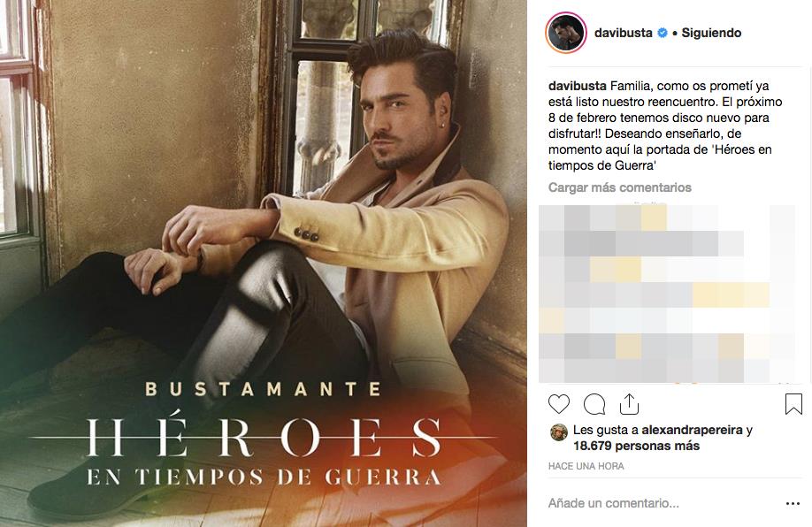Click the HACE UNA HORA timestamp
Image resolution: width=812 pixels, height=527 pixels.
[586, 466]
